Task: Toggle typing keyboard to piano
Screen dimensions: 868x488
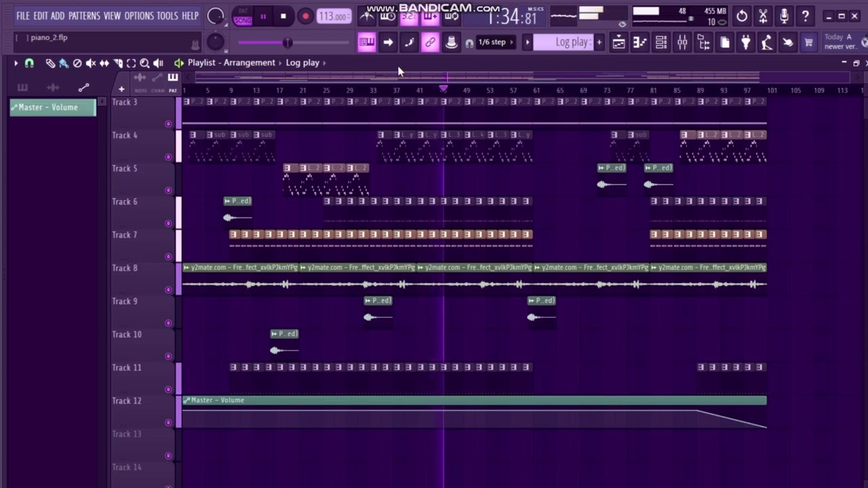Action: click(x=367, y=43)
